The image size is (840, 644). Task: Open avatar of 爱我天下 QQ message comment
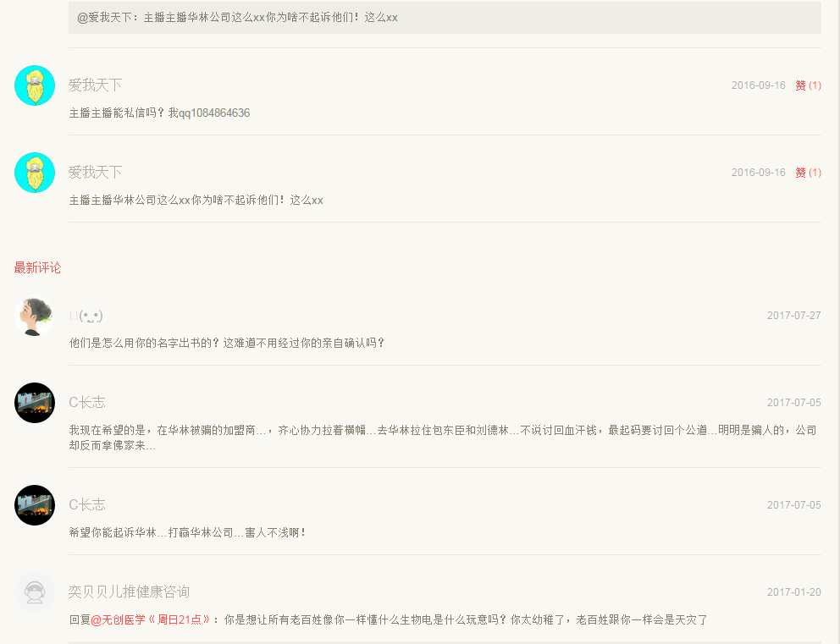(35, 85)
